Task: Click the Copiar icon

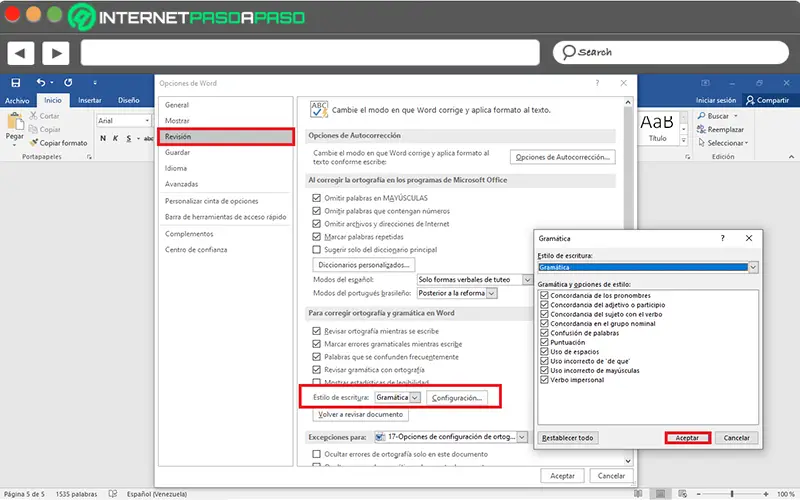Action: [33, 129]
